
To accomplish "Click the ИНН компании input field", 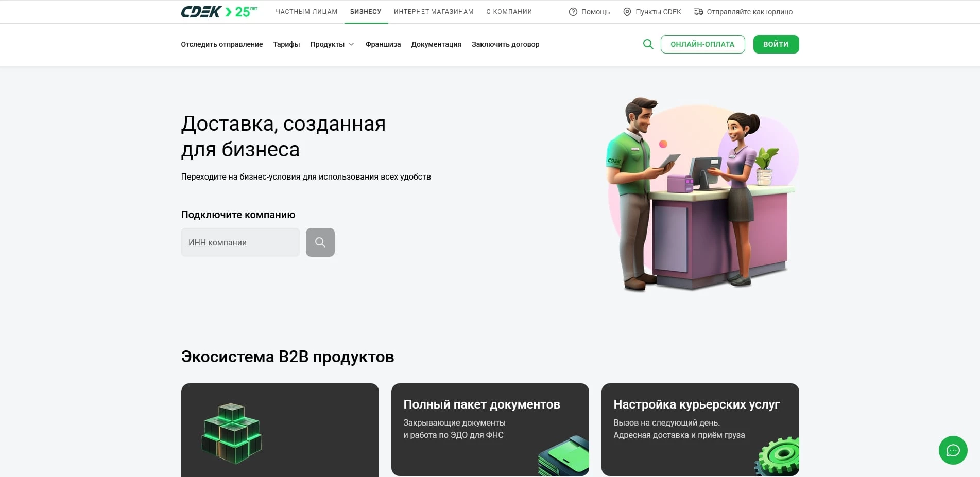I will pos(240,242).
